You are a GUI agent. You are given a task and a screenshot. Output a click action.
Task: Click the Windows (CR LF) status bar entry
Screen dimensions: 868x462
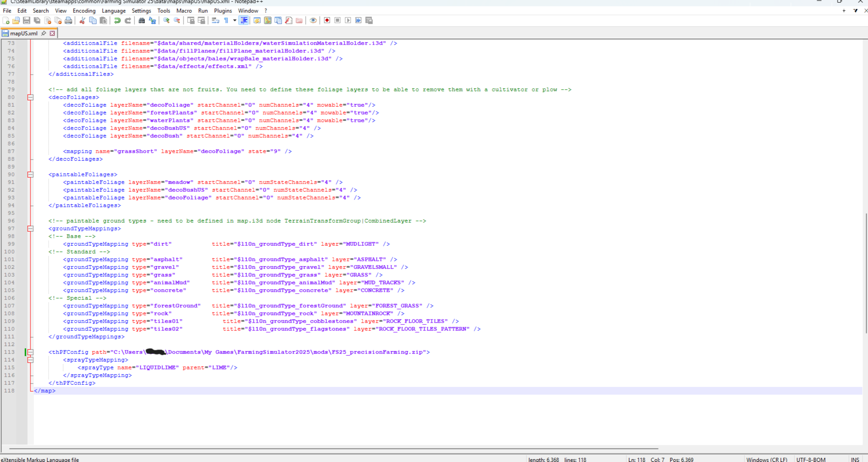click(767, 459)
